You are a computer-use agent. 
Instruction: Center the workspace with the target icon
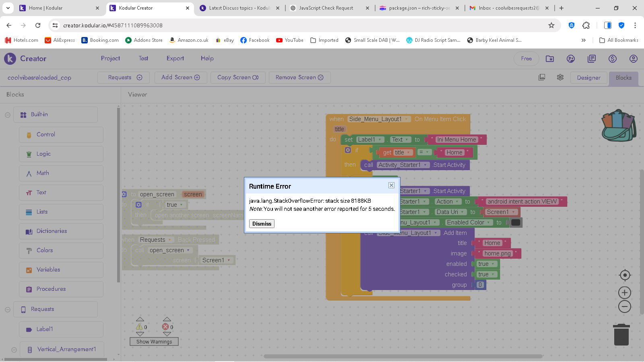tap(625, 275)
